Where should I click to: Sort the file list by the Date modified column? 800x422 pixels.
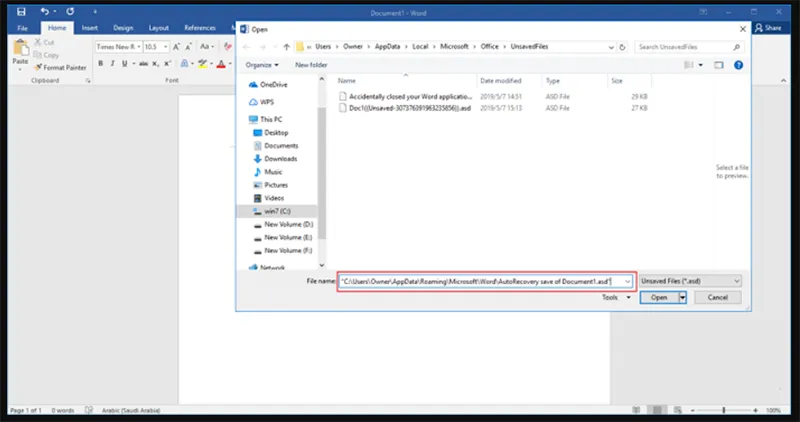(501, 81)
